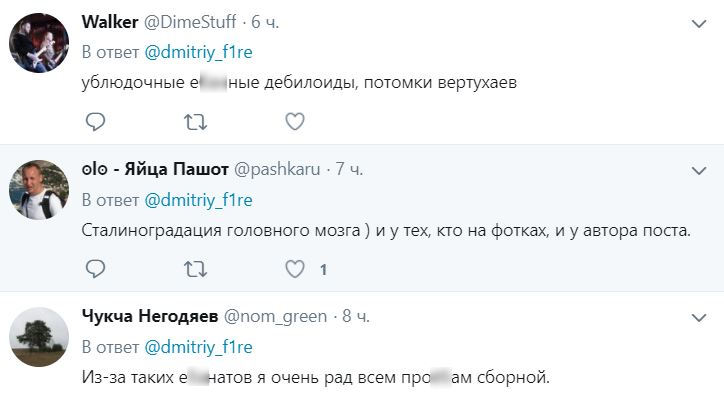Open the 6 ч. timestamp on Walker's tweet
Viewport: 724px width, 395px height.
(x=265, y=22)
